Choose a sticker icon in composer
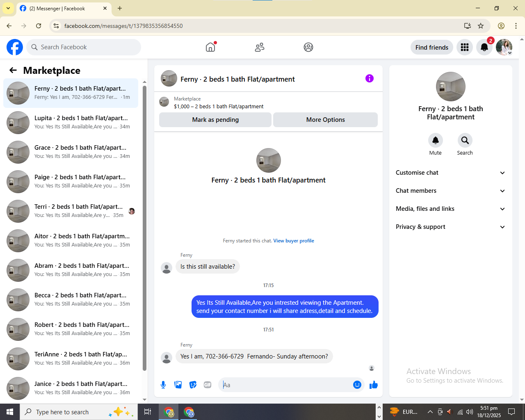 click(x=193, y=385)
